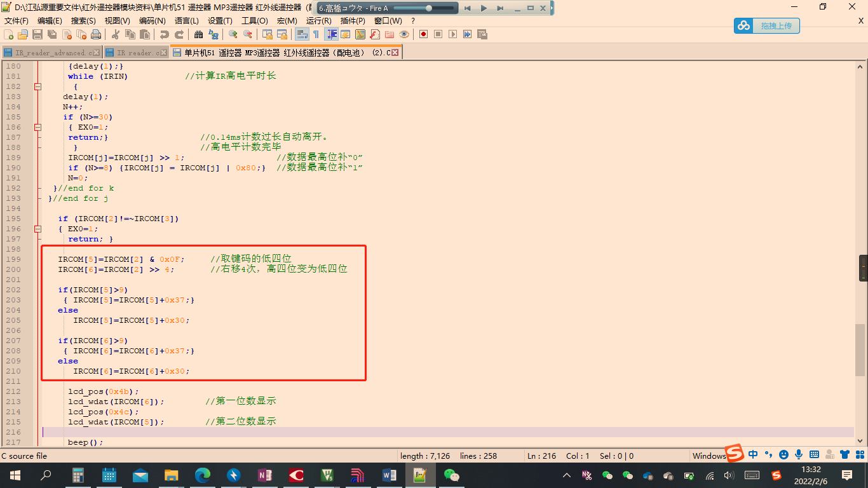Play the track in music player bar
The image size is (868, 488).
point(484,8)
